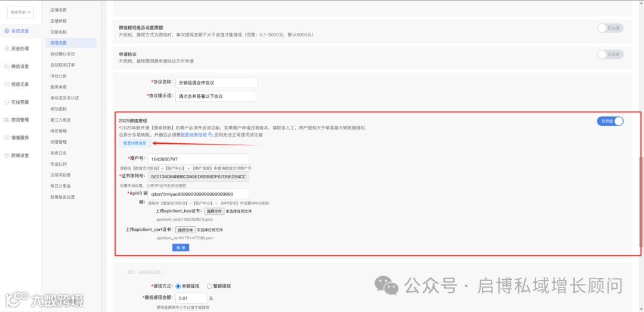The width and height of the screenshot is (644, 312).
Task: Open 店铺参数 in the submenu
Action: pos(58,21)
